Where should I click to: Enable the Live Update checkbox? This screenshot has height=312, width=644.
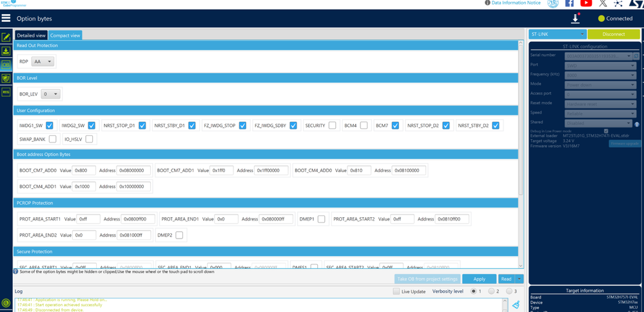coord(396,291)
